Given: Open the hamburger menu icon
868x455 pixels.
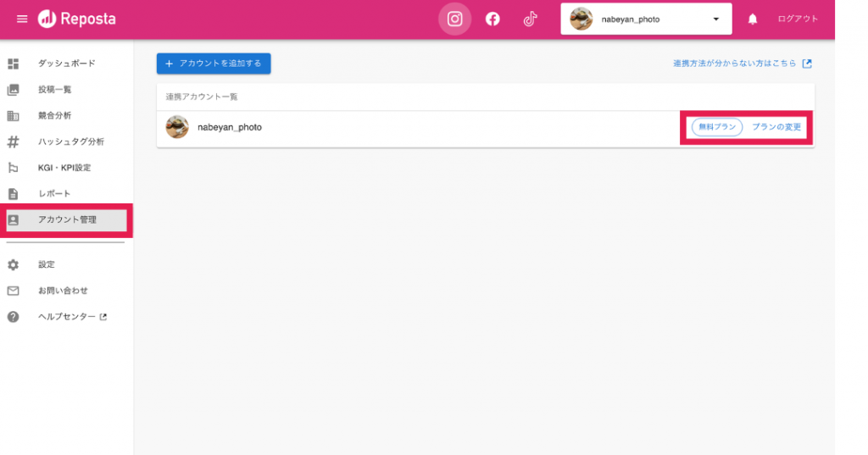Looking at the screenshot, I should click(22, 19).
